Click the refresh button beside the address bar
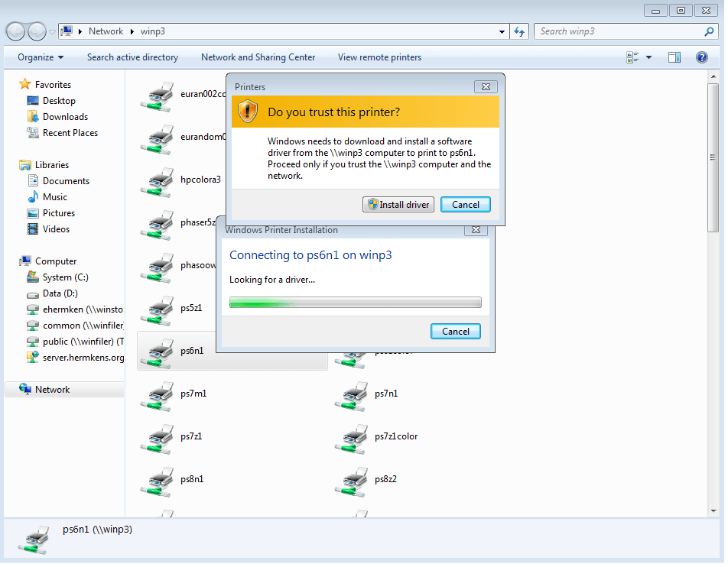Viewport: 728px width, 567px height. [x=519, y=31]
